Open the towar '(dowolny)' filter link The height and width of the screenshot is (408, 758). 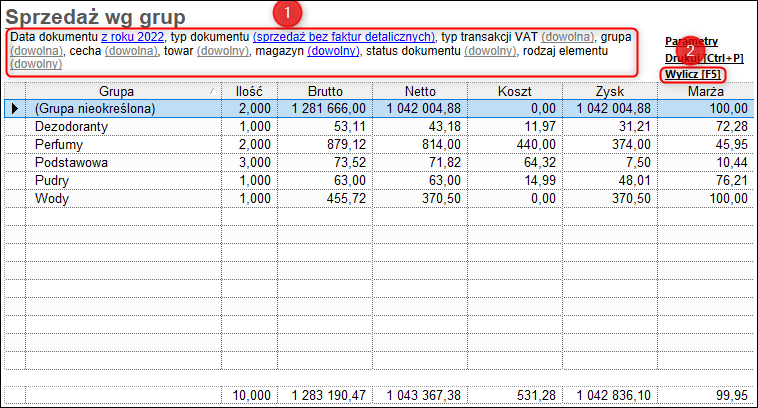(223, 51)
